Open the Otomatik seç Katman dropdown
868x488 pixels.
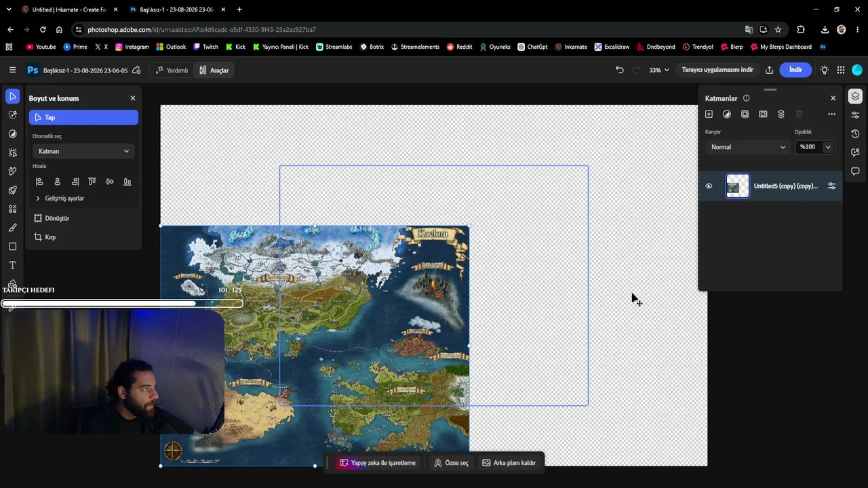click(83, 151)
